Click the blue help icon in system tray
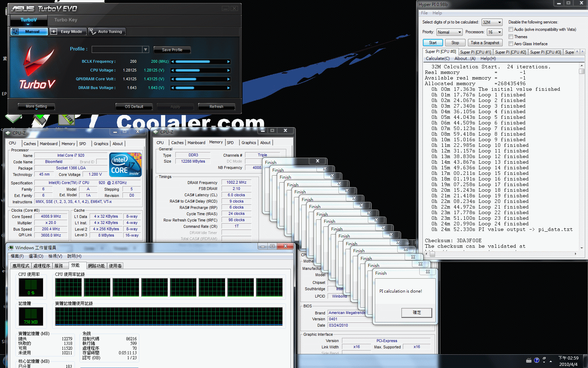The height and width of the screenshot is (368, 588). tap(537, 360)
